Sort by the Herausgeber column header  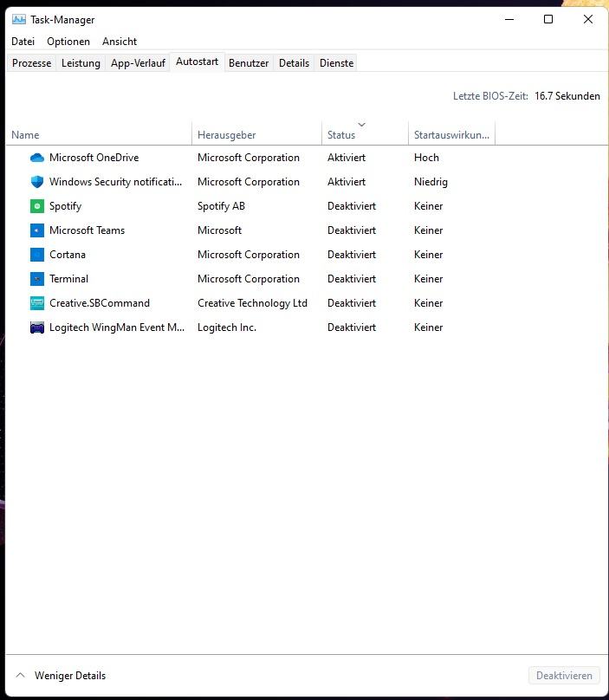(256, 134)
